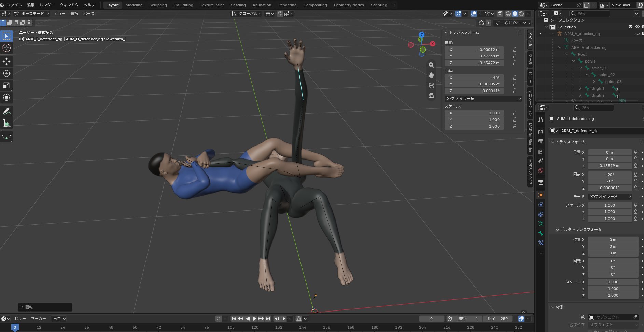The width and height of the screenshot is (644, 332).
Task: Open the Object properties tab (orange square)
Action: (541, 195)
